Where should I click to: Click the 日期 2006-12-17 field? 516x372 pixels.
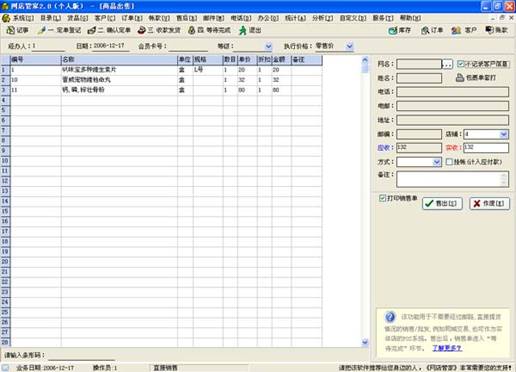coord(111,46)
